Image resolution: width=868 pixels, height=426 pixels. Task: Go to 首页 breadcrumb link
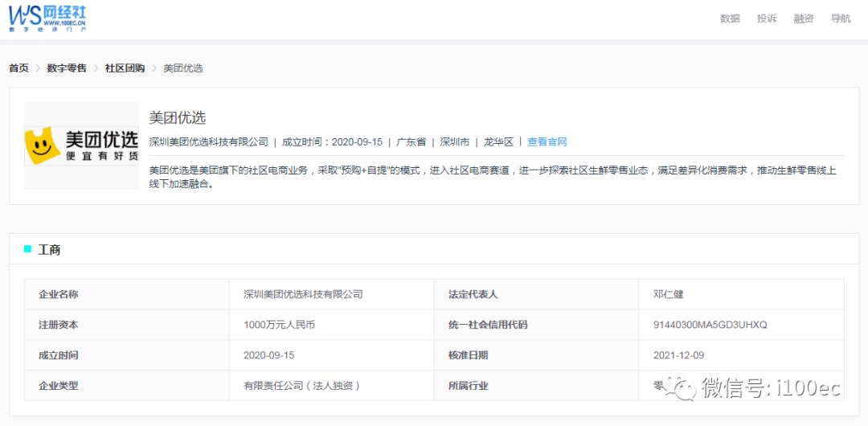(18, 68)
